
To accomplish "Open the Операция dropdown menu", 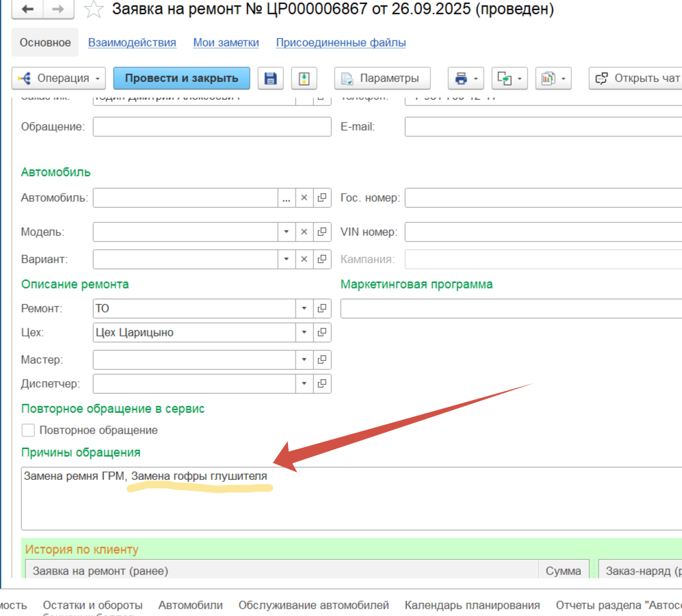I will 59,78.
